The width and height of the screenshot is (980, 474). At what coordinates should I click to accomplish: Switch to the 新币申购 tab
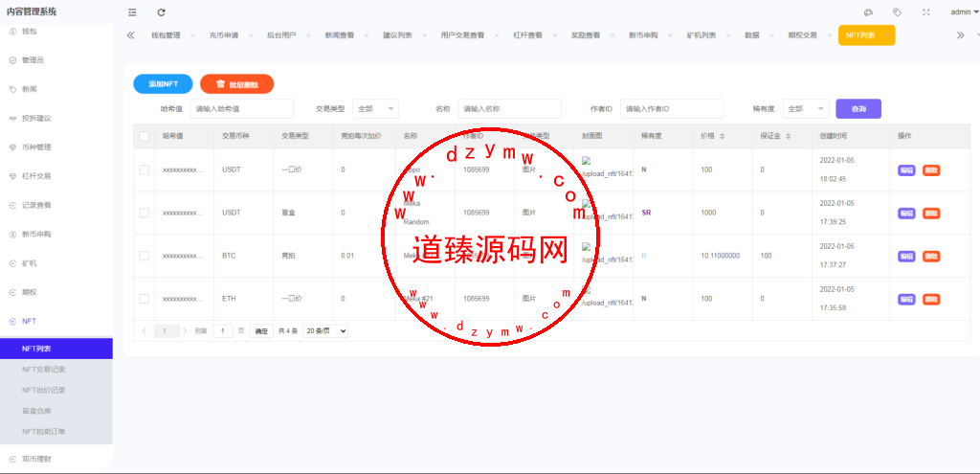tap(643, 35)
